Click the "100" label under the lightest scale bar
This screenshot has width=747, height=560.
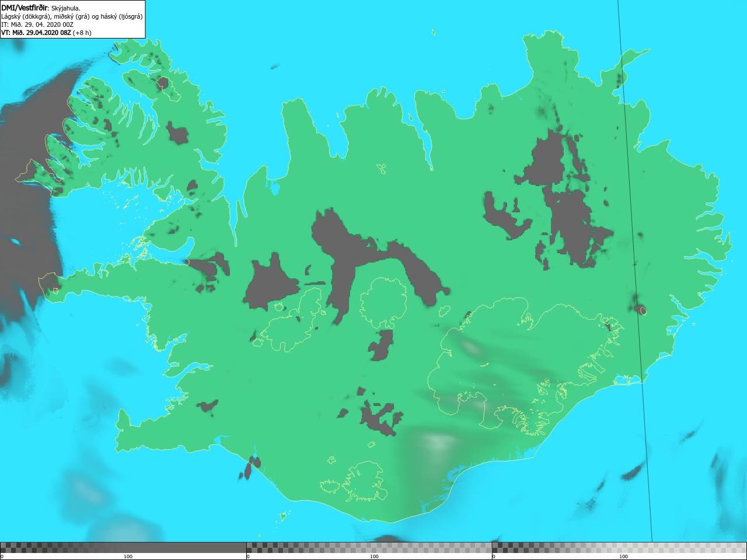point(623,556)
